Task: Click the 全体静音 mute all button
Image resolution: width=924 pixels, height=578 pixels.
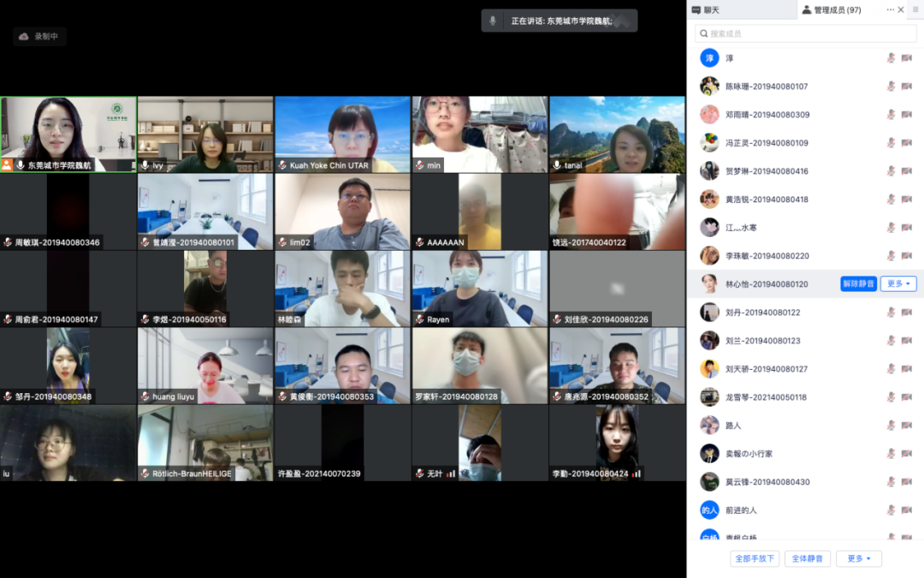Action: pyautogui.click(x=807, y=558)
